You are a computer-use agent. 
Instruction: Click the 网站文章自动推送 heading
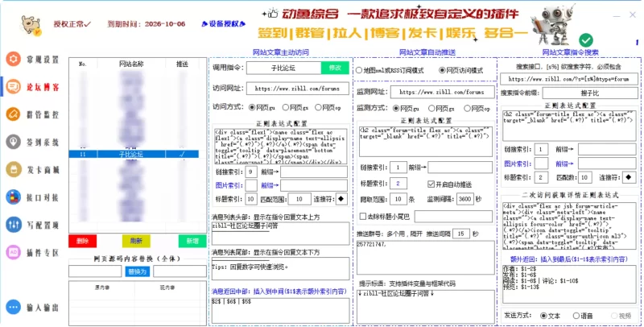[427, 52]
